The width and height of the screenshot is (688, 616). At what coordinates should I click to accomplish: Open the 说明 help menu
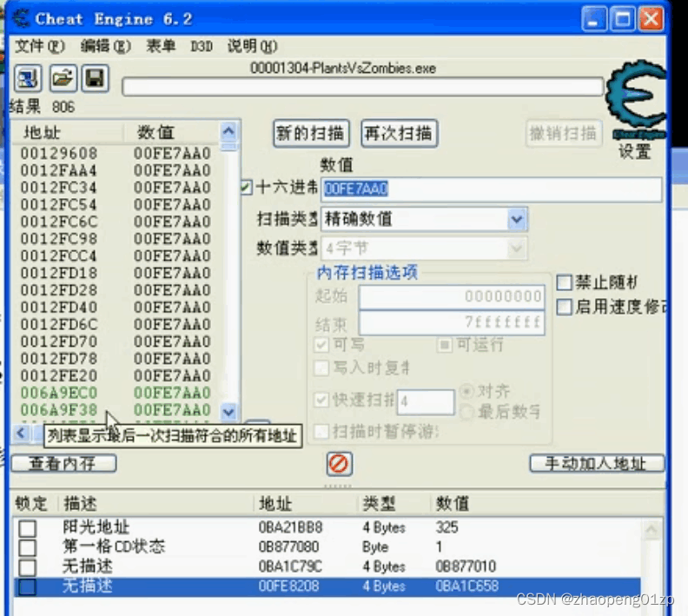(252, 46)
